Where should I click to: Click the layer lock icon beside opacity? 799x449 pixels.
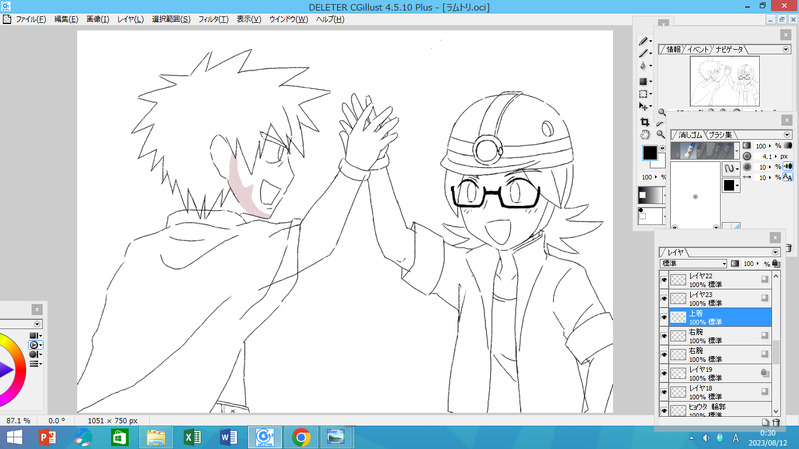(776, 263)
